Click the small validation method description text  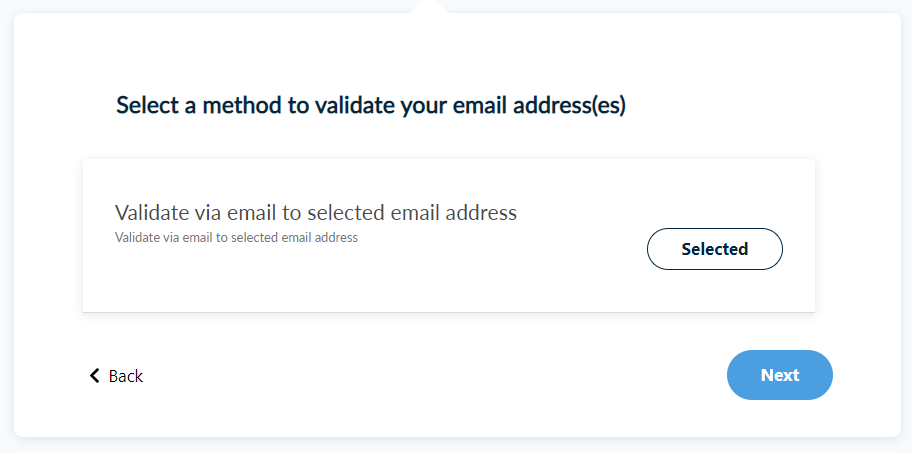coord(236,238)
